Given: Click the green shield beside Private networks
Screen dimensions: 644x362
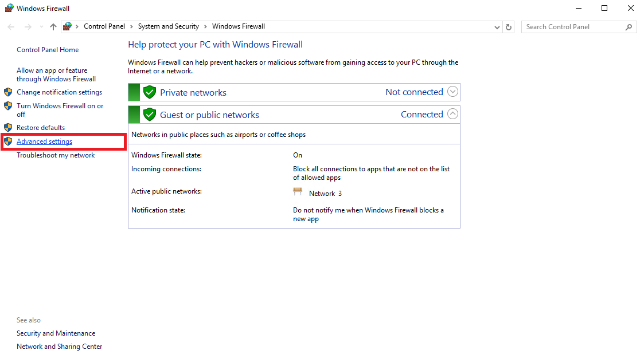Looking at the screenshot, I should pos(150,92).
